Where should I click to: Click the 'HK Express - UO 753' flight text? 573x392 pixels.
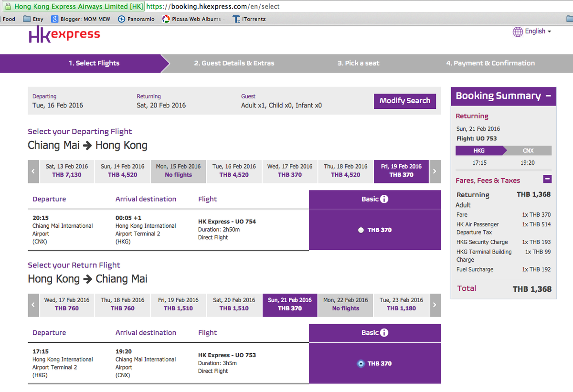[x=227, y=355]
